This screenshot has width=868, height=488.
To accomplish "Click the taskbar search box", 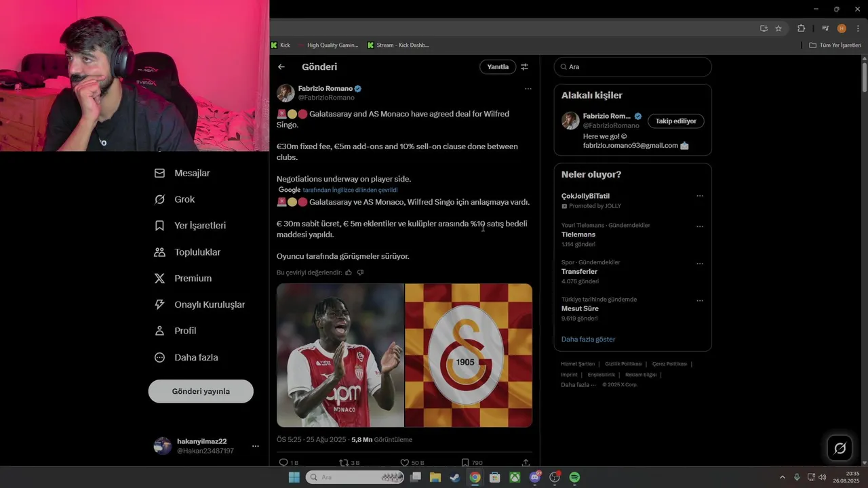I will pyautogui.click(x=355, y=477).
